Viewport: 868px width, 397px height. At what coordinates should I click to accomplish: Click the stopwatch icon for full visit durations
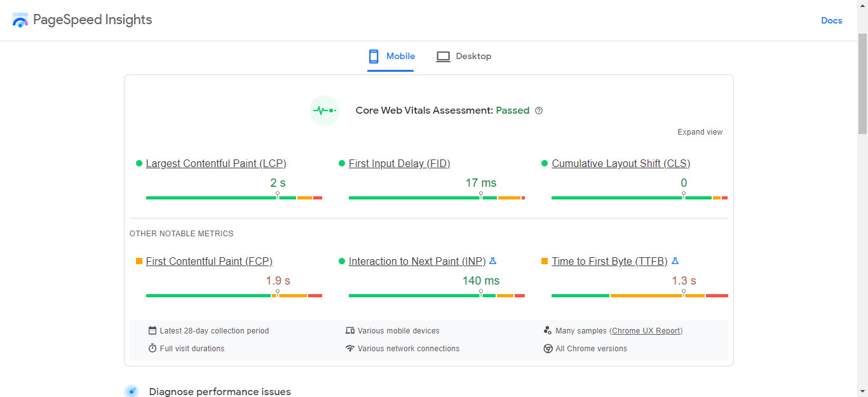[x=153, y=349]
